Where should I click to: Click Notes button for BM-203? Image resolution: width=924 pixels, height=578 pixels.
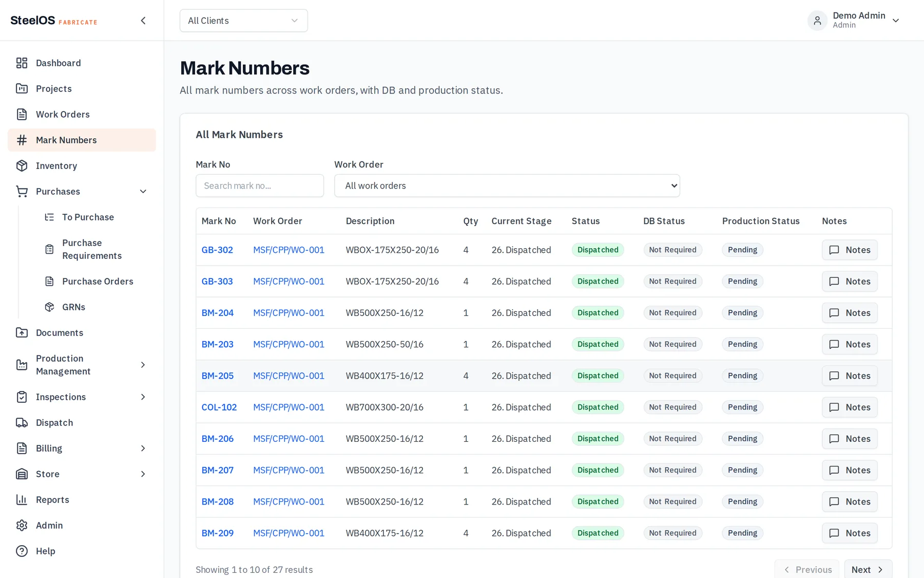click(850, 344)
